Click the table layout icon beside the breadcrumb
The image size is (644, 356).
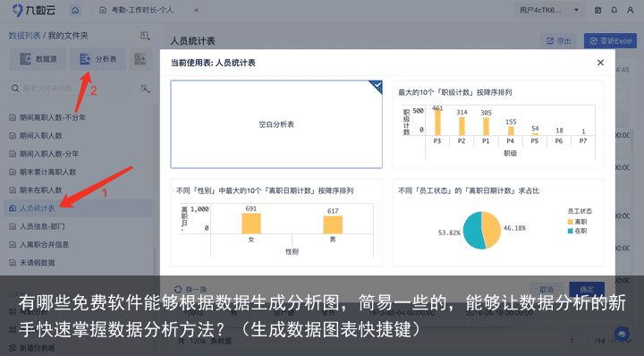145,36
